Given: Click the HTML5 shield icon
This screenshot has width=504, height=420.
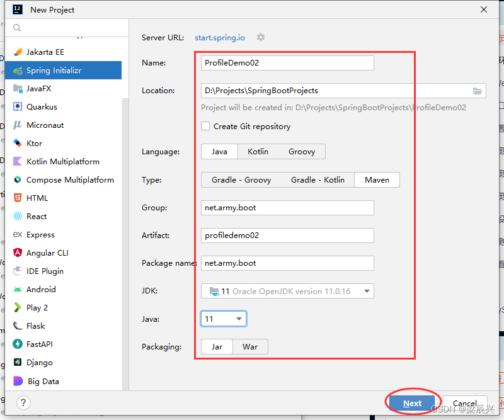Looking at the screenshot, I should pyautogui.click(x=18, y=198).
